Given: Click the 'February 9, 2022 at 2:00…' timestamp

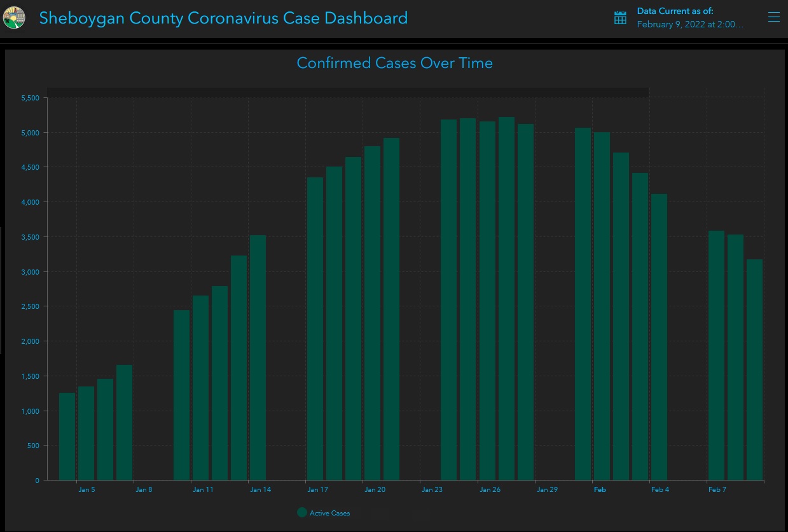Looking at the screenshot, I should click(691, 24).
